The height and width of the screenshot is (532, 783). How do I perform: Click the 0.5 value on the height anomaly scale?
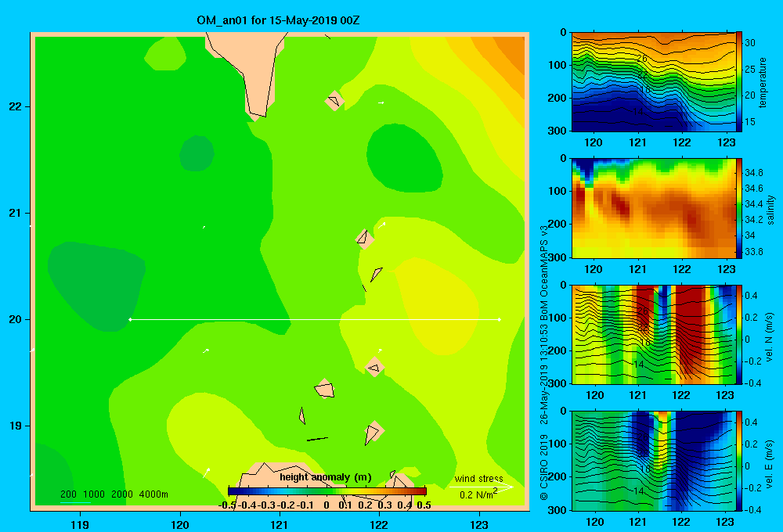(x=424, y=505)
